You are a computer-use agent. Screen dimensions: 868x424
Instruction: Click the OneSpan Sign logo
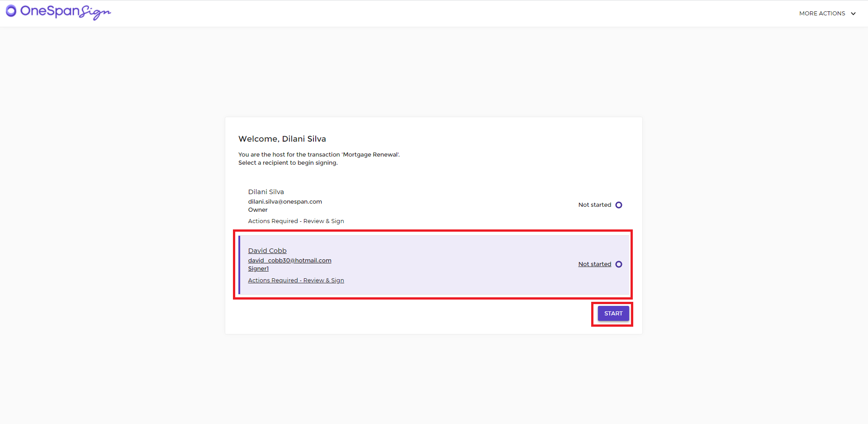pyautogui.click(x=58, y=12)
